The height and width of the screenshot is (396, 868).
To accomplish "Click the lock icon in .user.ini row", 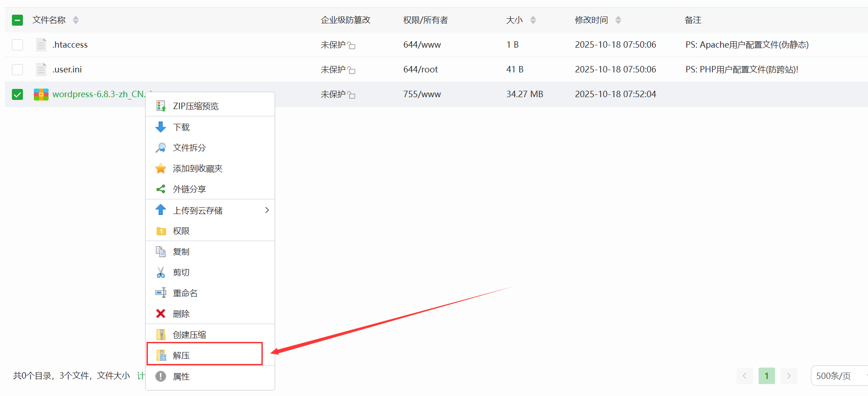I will tap(351, 70).
